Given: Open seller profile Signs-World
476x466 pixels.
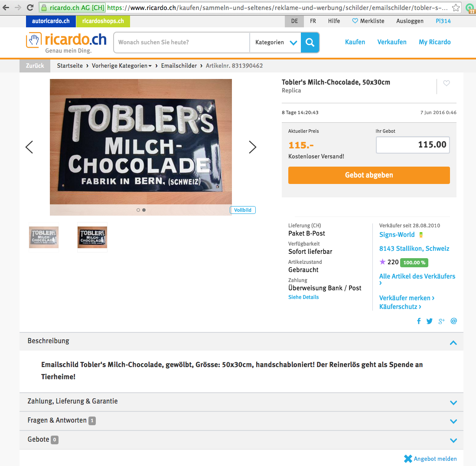Looking at the screenshot, I should [397, 235].
